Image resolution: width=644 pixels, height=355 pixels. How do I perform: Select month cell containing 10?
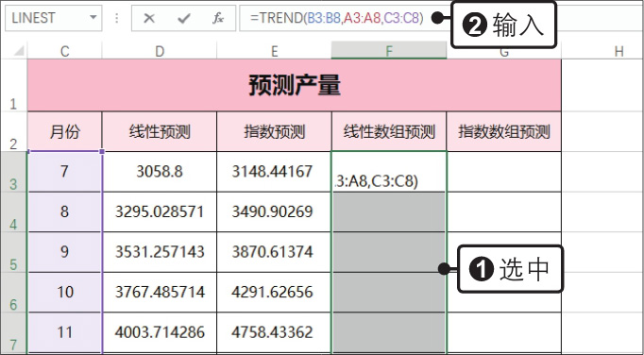point(64,293)
